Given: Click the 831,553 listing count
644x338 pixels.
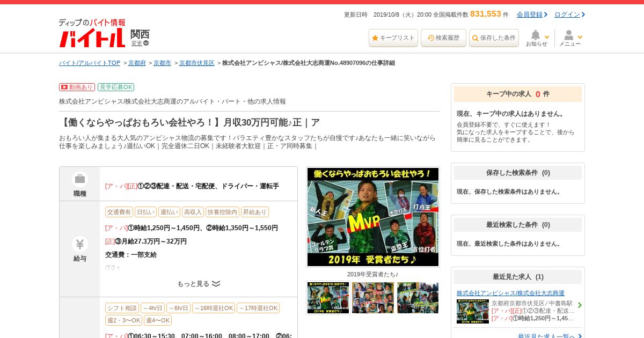Looking at the screenshot, I should pyautogui.click(x=485, y=14).
